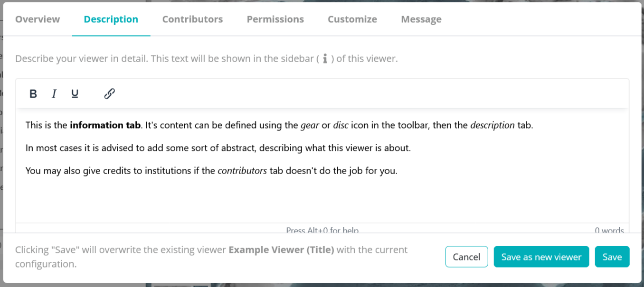
Task: Click the sidebar info icon in hint
Action: (325, 59)
